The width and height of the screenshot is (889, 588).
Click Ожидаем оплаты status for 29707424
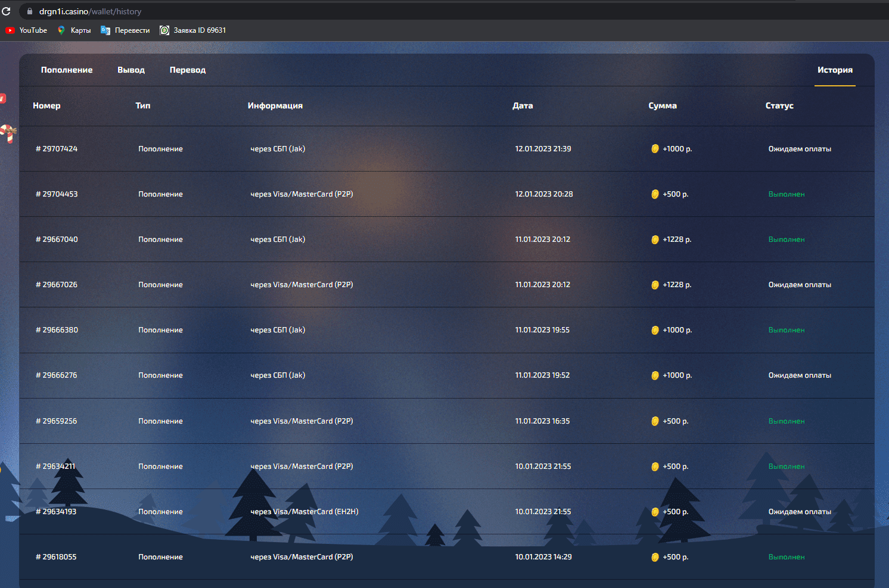[800, 149]
